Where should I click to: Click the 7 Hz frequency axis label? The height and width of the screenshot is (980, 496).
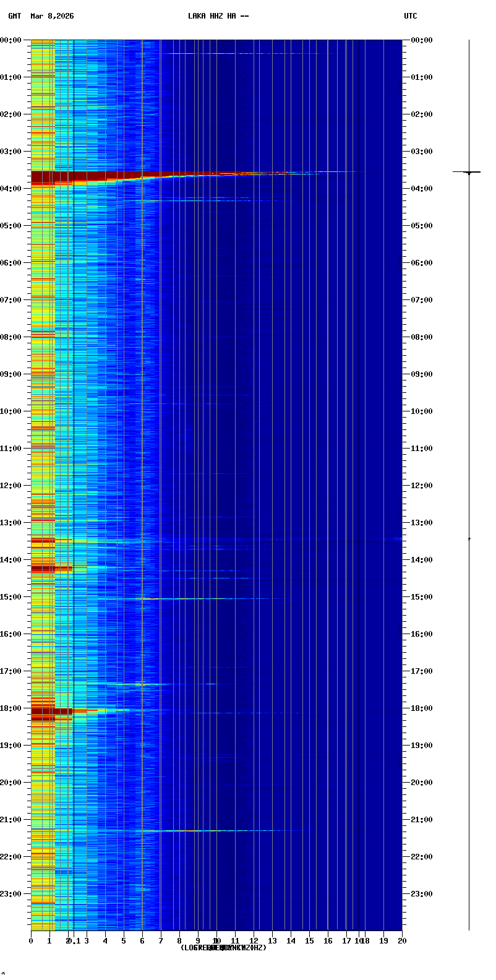click(x=161, y=941)
